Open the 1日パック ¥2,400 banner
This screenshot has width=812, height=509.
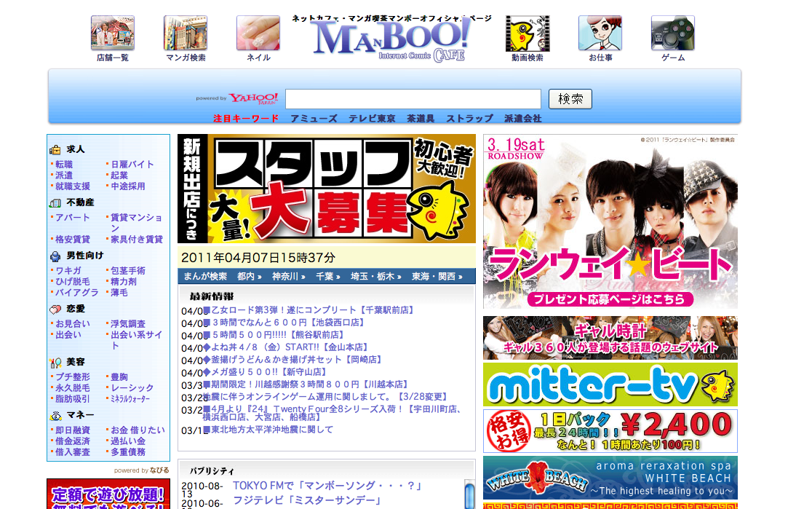click(610, 431)
